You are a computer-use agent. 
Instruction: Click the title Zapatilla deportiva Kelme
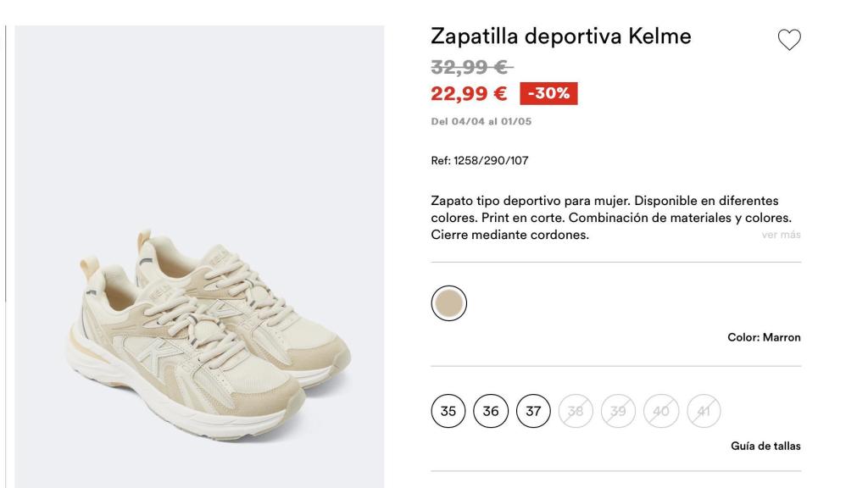tap(561, 36)
